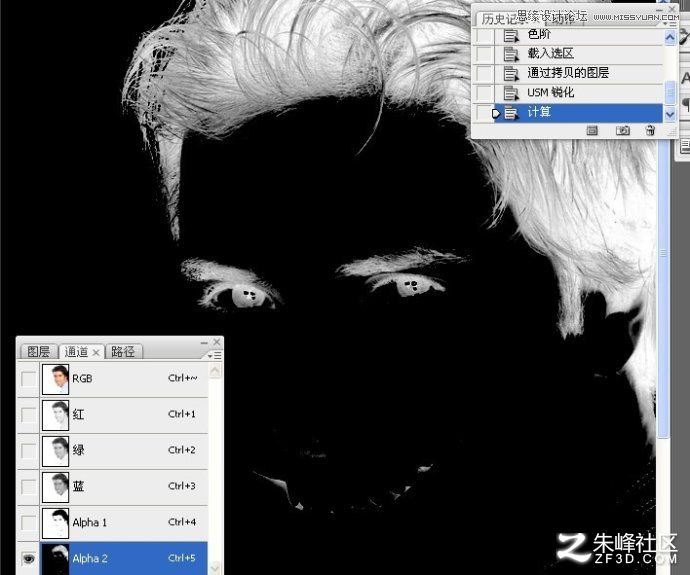Click the 红 channel thumbnail
This screenshot has width=690, height=575.
click(55, 415)
